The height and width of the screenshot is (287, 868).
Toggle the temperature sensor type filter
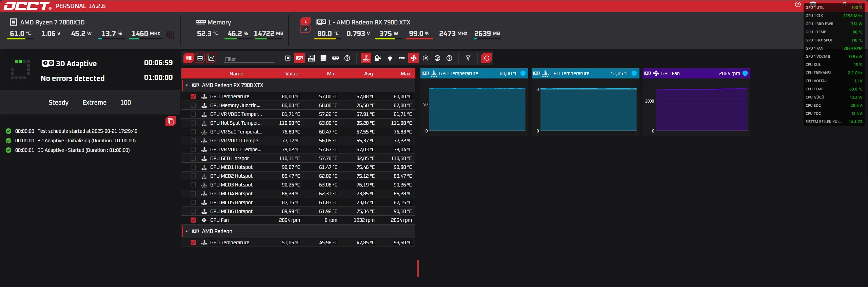point(366,58)
